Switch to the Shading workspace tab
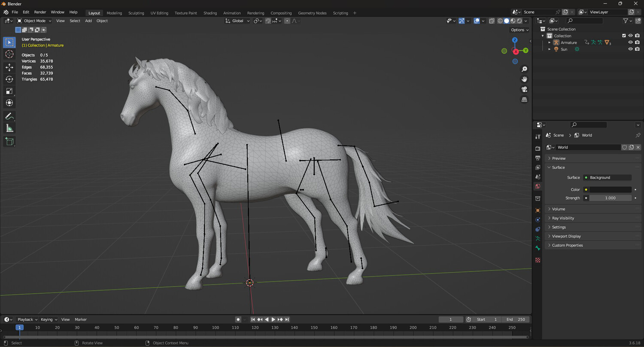The image size is (644, 347). (x=210, y=13)
